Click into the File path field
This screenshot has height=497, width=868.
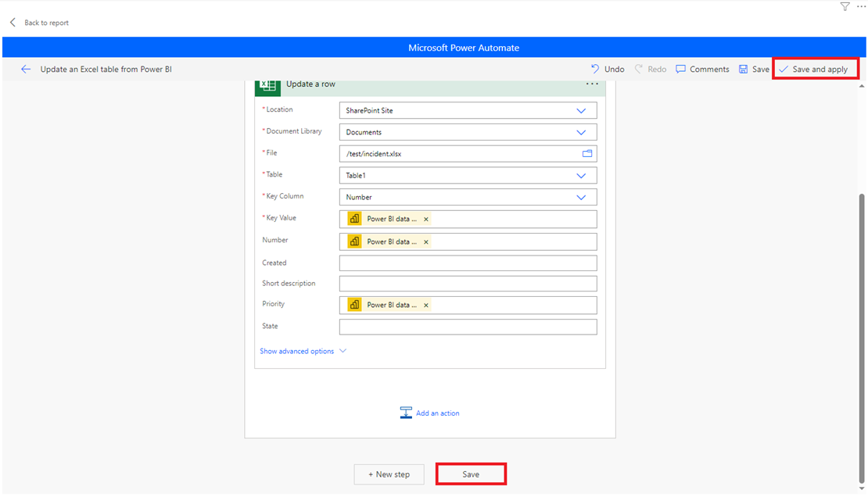(x=468, y=153)
